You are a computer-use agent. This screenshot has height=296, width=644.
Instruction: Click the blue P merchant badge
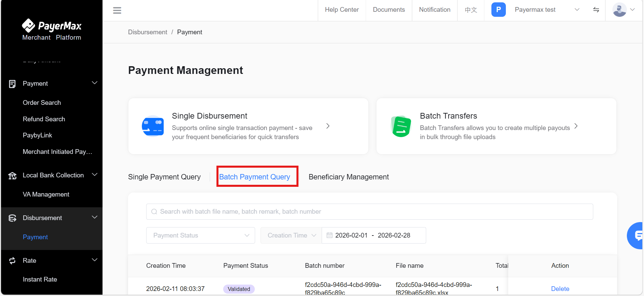(x=498, y=10)
